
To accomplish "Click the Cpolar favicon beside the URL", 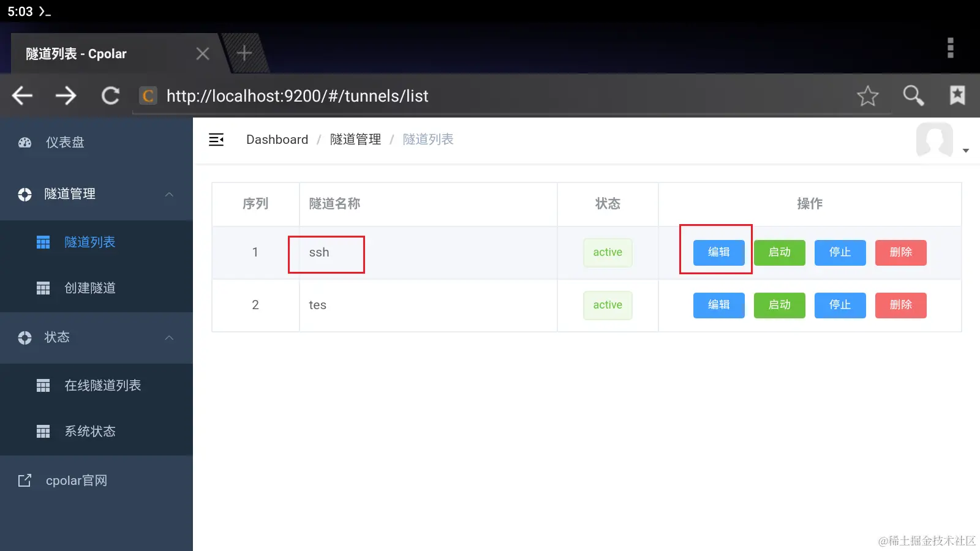I will (x=148, y=96).
